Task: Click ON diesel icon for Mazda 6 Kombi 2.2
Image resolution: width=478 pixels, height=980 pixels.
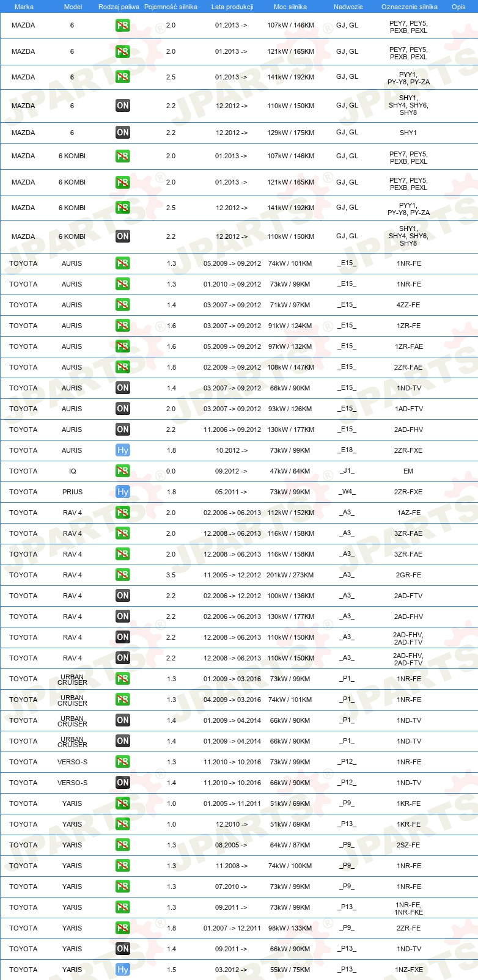Action: (x=123, y=236)
